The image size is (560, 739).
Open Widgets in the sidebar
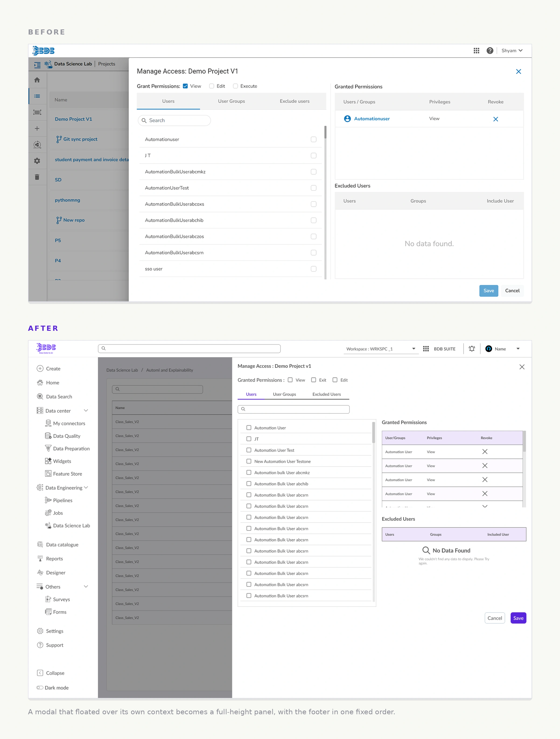click(x=62, y=461)
